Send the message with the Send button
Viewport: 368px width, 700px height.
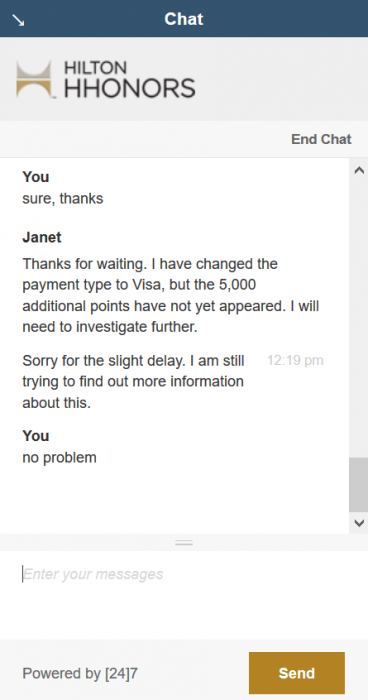click(297, 673)
